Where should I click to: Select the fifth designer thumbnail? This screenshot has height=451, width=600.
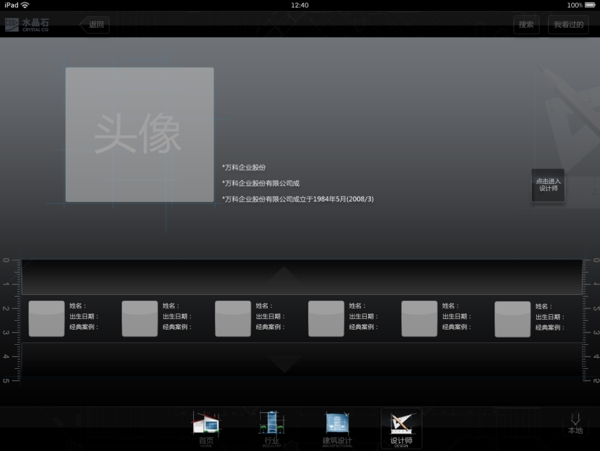(419, 319)
